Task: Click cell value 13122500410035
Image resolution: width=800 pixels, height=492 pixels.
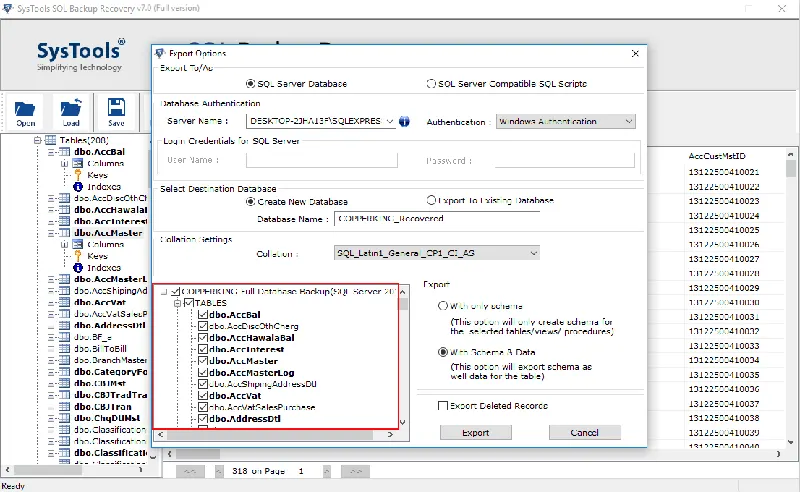Action: [723, 375]
